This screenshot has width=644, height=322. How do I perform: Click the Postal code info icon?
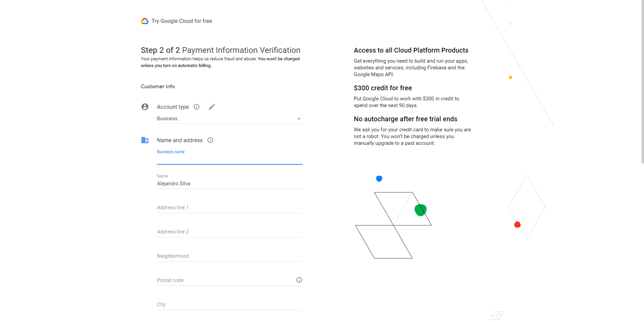click(x=299, y=280)
